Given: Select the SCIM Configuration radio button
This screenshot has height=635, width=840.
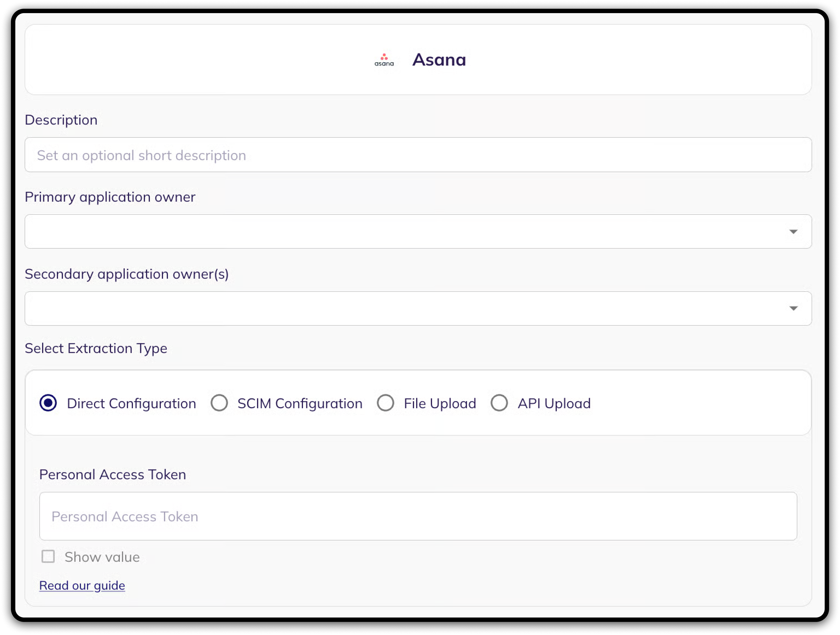Looking at the screenshot, I should 219,403.
